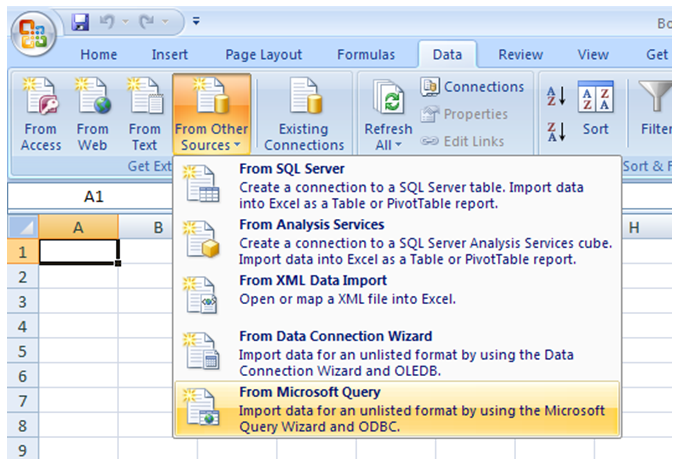Click the Select All corner button
680x475 pixels.
pos(23,227)
